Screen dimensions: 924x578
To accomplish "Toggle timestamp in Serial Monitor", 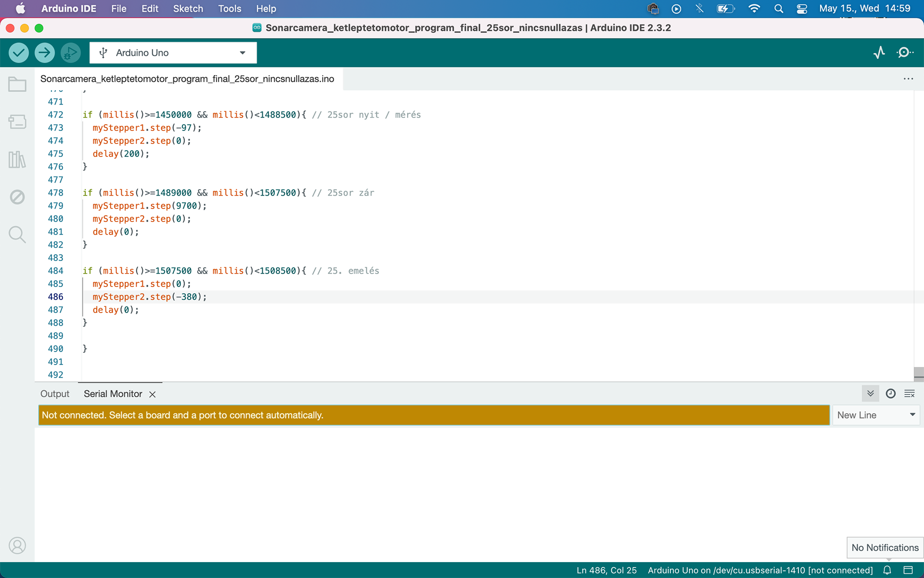I will click(890, 394).
